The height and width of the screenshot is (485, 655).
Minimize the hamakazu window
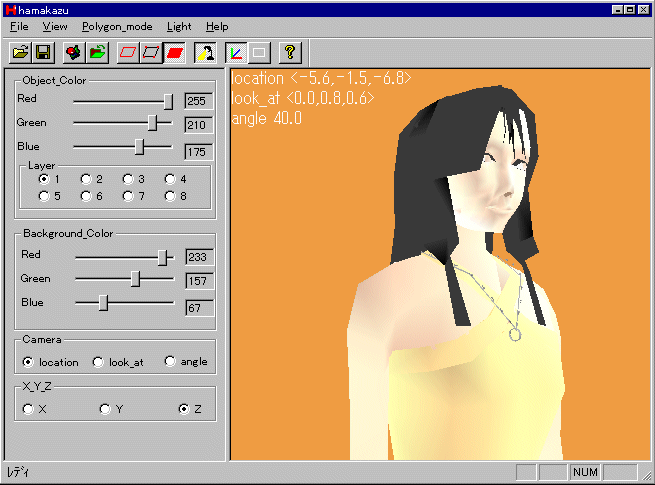617,10
